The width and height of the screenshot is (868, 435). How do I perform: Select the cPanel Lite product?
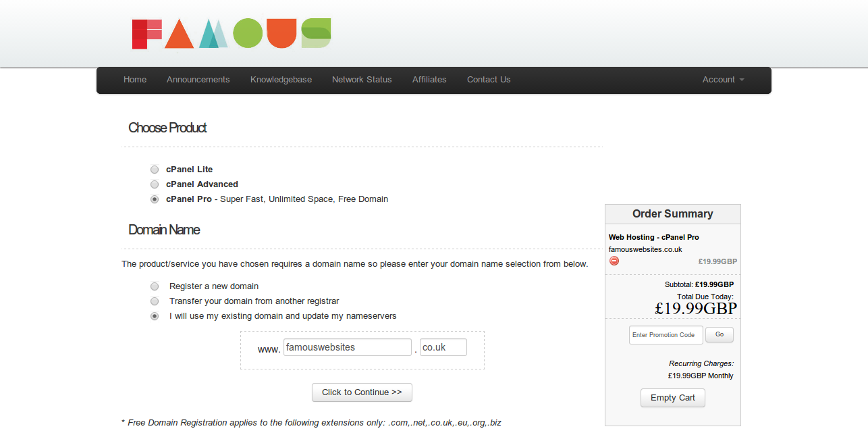pos(155,170)
